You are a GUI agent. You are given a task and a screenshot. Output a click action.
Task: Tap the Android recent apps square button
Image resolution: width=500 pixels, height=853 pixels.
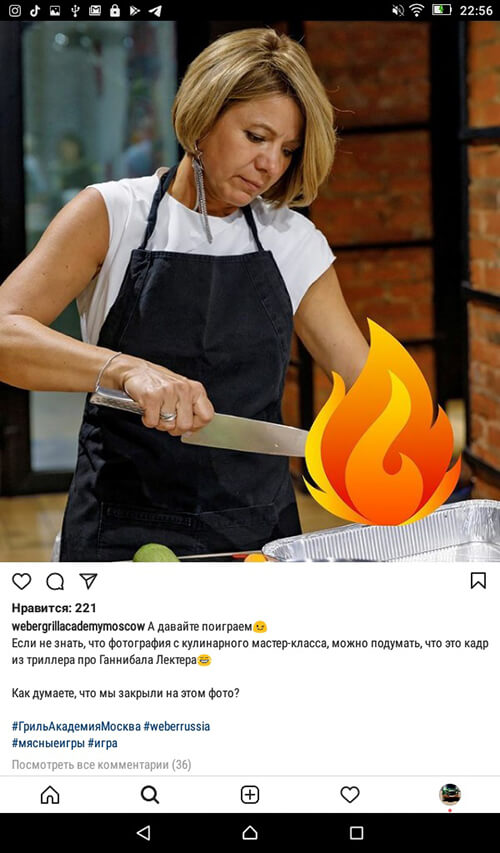coord(356,832)
